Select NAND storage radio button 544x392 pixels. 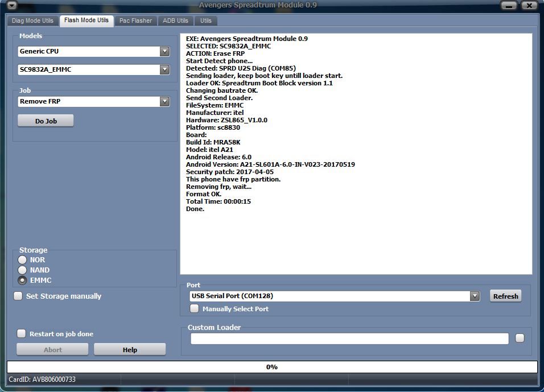22,270
